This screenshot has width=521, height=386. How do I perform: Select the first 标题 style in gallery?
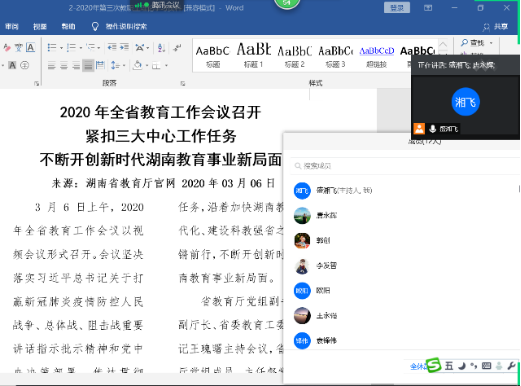click(x=213, y=56)
